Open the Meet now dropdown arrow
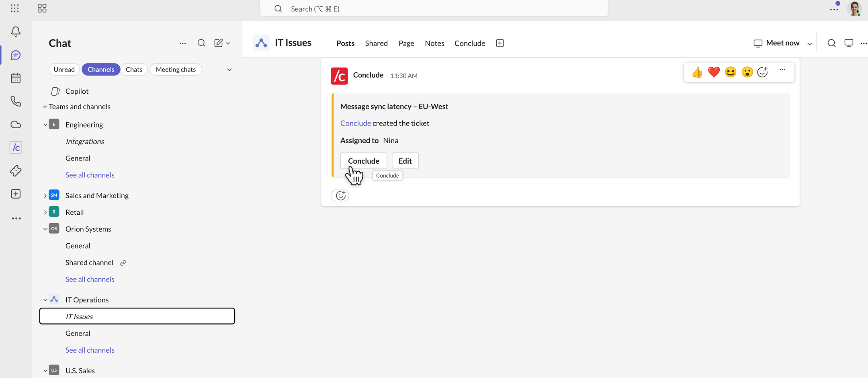The width and height of the screenshot is (868, 378). [x=810, y=43]
